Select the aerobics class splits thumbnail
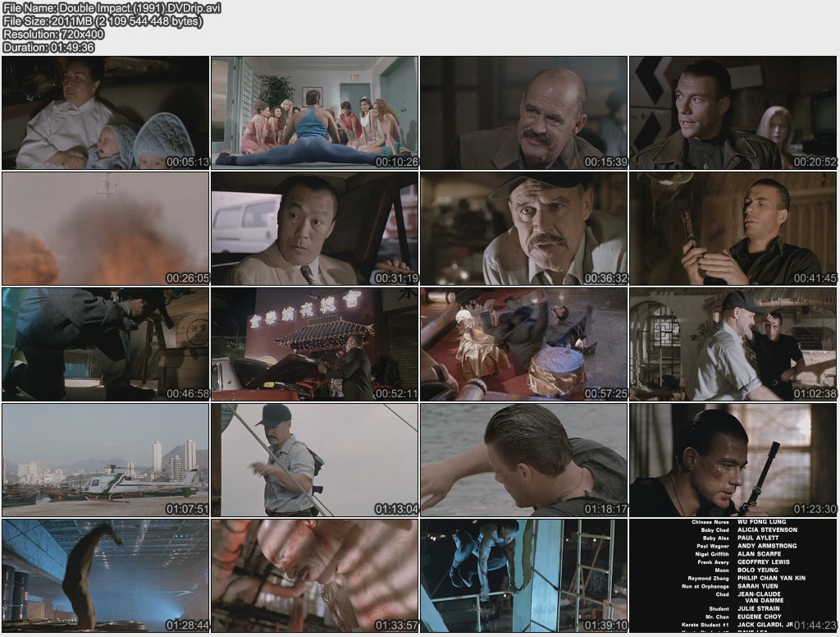This screenshot has height=637, width=840. coord(315,113)
